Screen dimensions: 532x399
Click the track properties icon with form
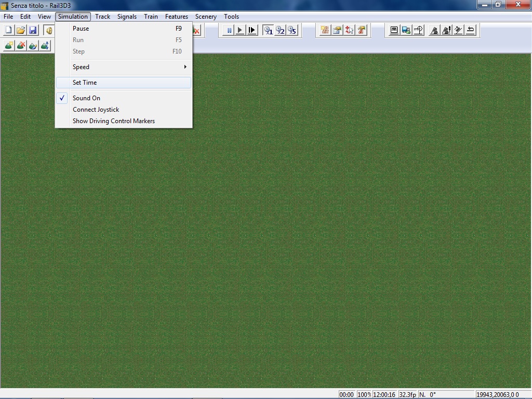[x=337, y=30]
